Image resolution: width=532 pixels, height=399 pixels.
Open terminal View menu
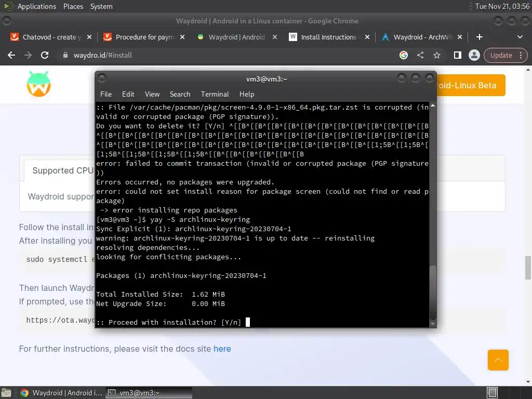[152, 95]
